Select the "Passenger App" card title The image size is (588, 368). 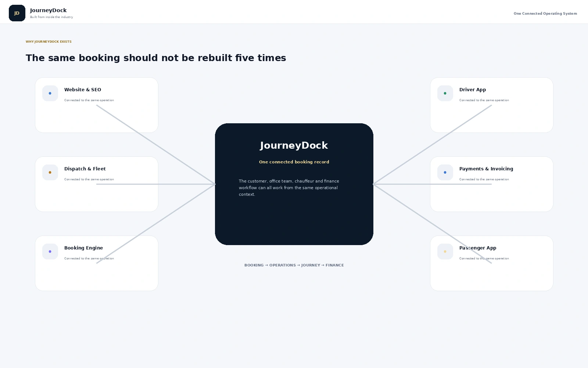tap(478, 248)
